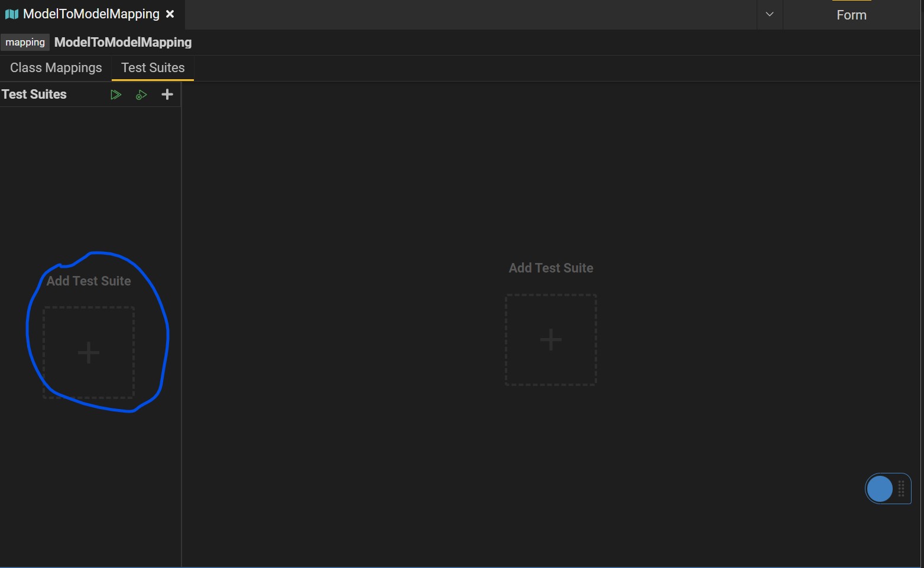This screenshot has width=924, height=568.
Task: Select the Test Suites tab
Action: (x=153, y=68)
